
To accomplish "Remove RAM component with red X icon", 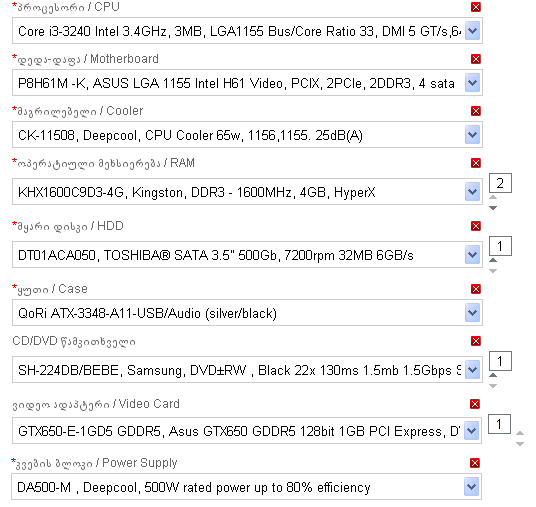I will 475,163.
